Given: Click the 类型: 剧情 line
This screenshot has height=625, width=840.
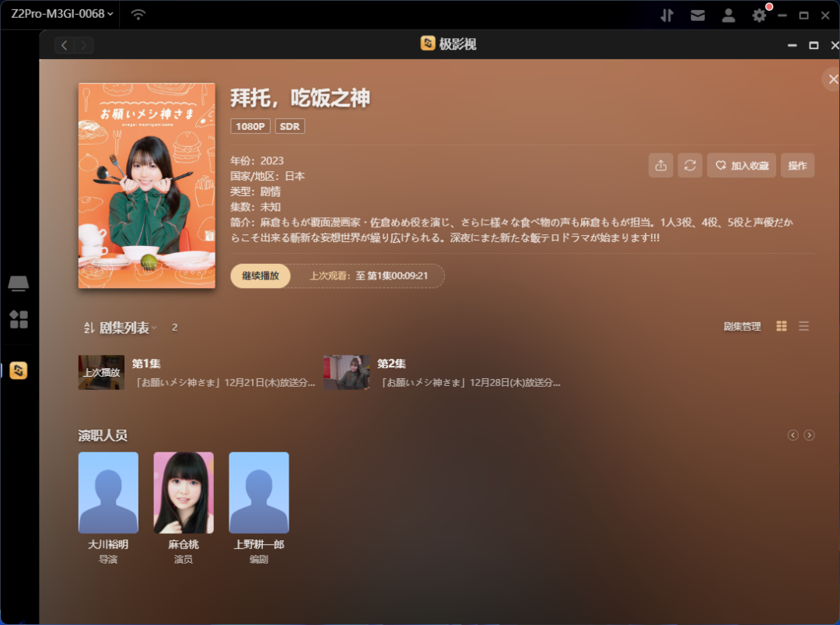Looking at the screenshot, I should [x=256, y=192].
